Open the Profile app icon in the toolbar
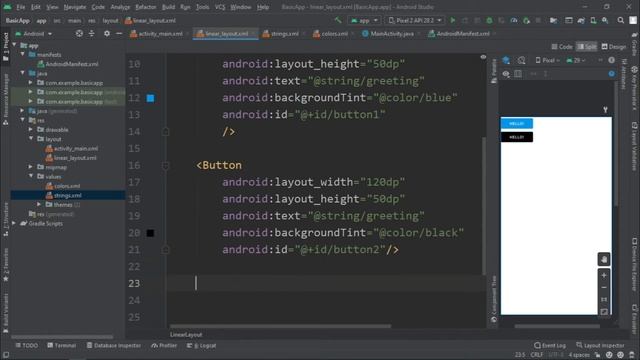Image resolution: width=640 pixels, height=360 pixels. 514,20
